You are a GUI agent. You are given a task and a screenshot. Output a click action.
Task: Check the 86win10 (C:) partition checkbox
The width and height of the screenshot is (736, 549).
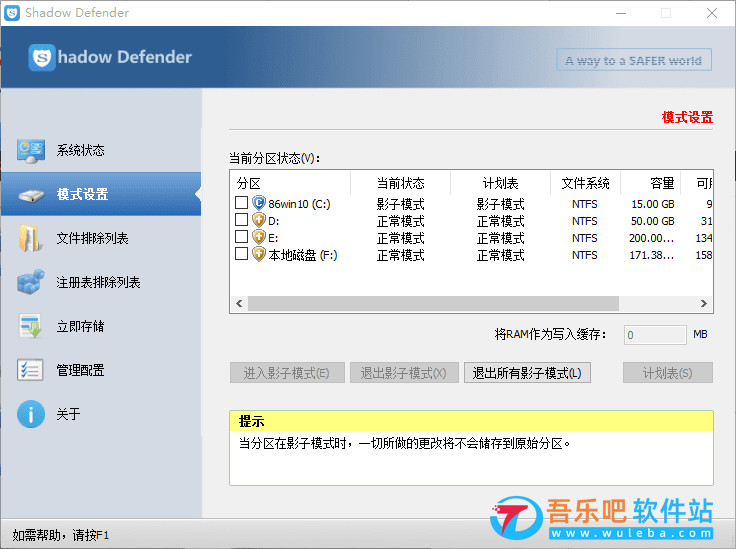coord(241,203)
